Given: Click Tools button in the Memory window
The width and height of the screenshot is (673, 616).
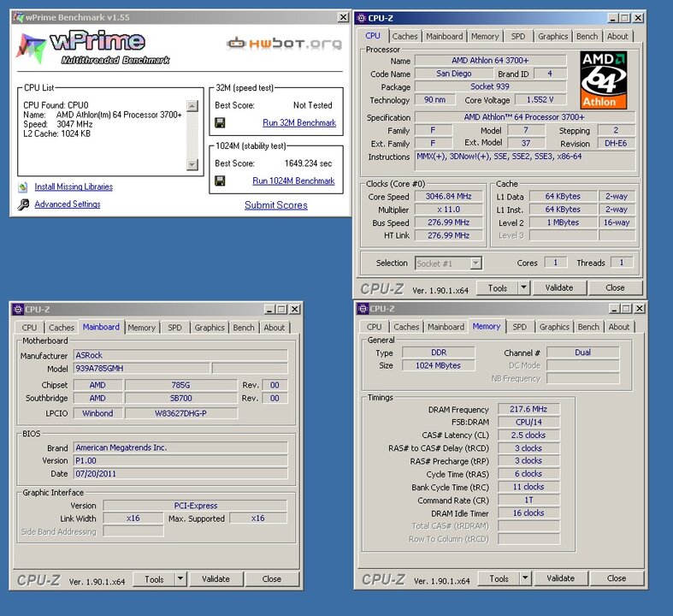Looking at the screenshot, I should (x=499, y=578).
